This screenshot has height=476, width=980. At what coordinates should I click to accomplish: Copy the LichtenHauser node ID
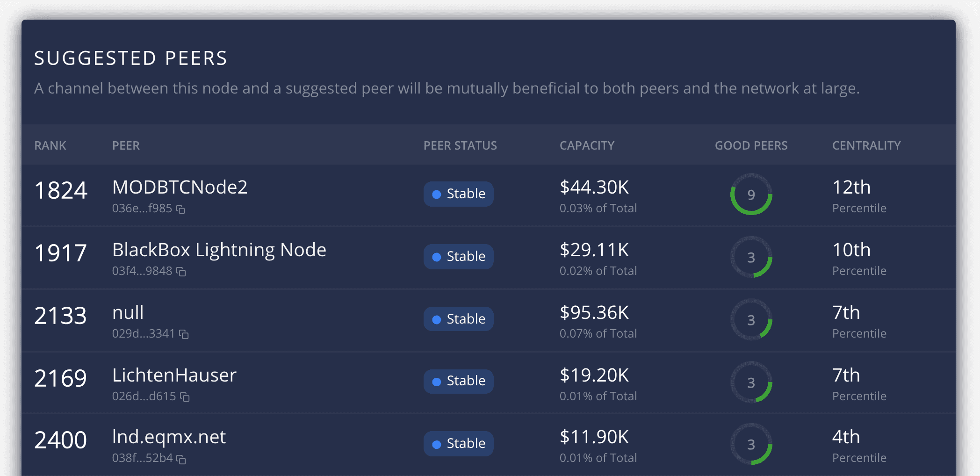[x=185, y=397]
